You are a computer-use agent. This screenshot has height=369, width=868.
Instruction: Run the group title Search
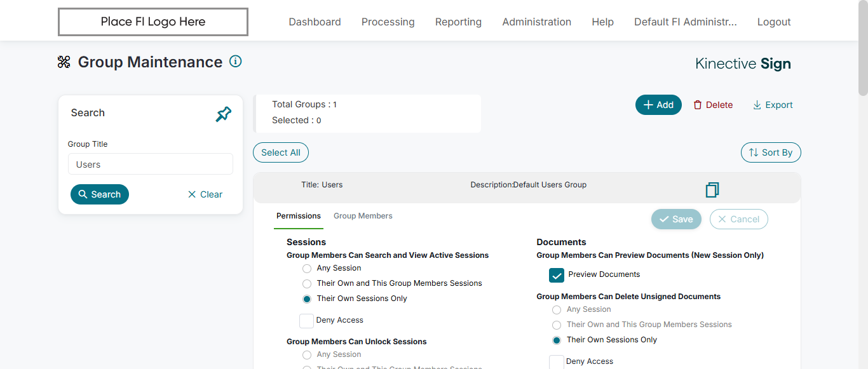coord(100,194)
